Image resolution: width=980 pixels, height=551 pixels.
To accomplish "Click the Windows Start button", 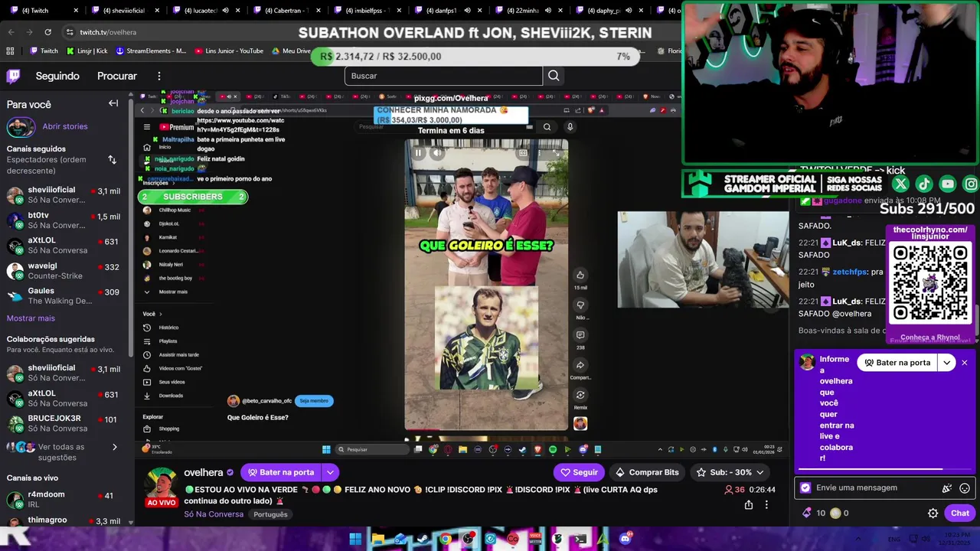I will point(355,539).
